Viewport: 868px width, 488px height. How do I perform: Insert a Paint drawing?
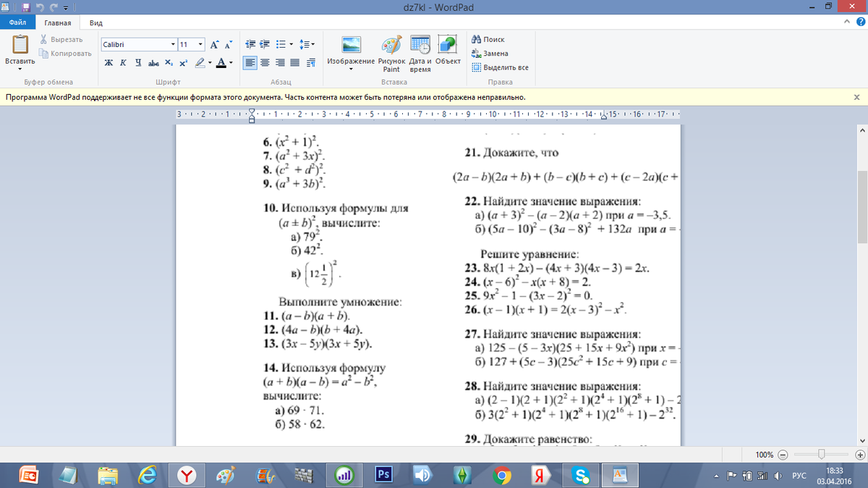(x=391, y=53)
